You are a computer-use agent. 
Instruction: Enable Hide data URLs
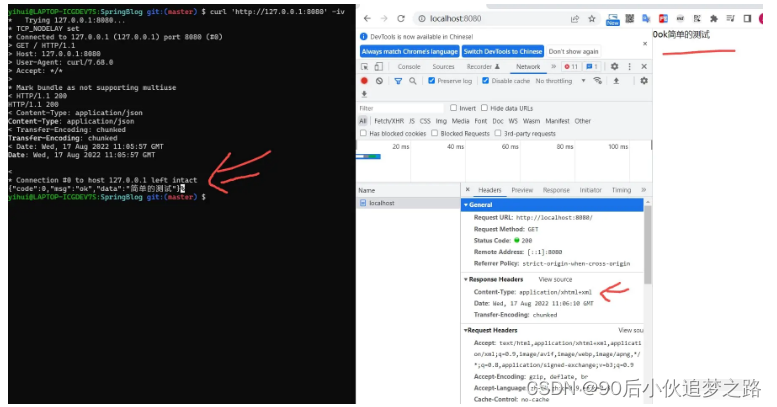[484, 108]
